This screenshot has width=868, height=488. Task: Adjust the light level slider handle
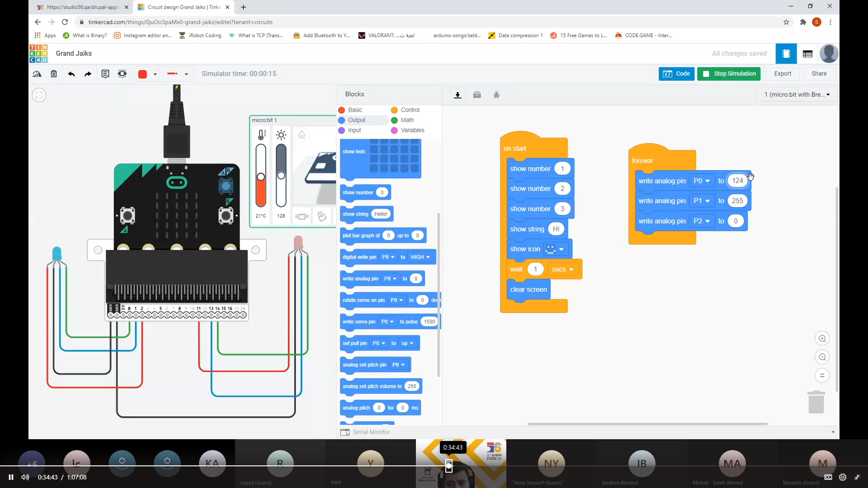click(281, 175)
